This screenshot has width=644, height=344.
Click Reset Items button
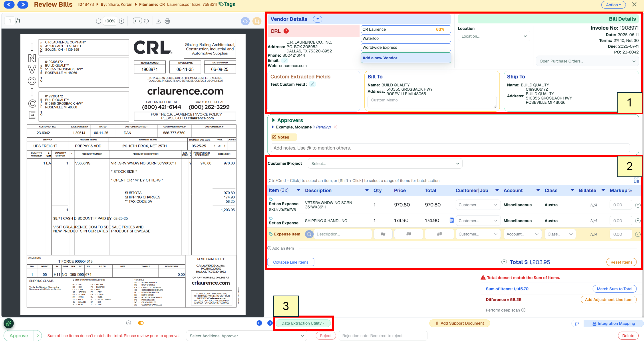click(x=621, y=262)
